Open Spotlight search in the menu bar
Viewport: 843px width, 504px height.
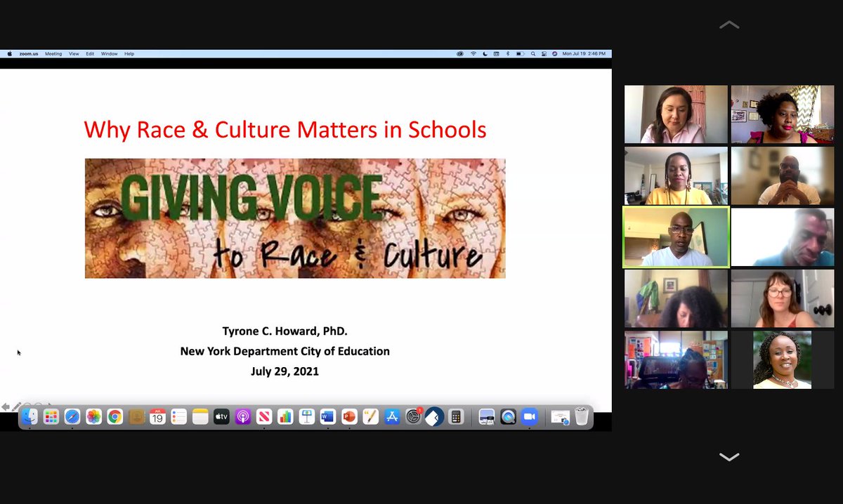click(x=533, y=53)
